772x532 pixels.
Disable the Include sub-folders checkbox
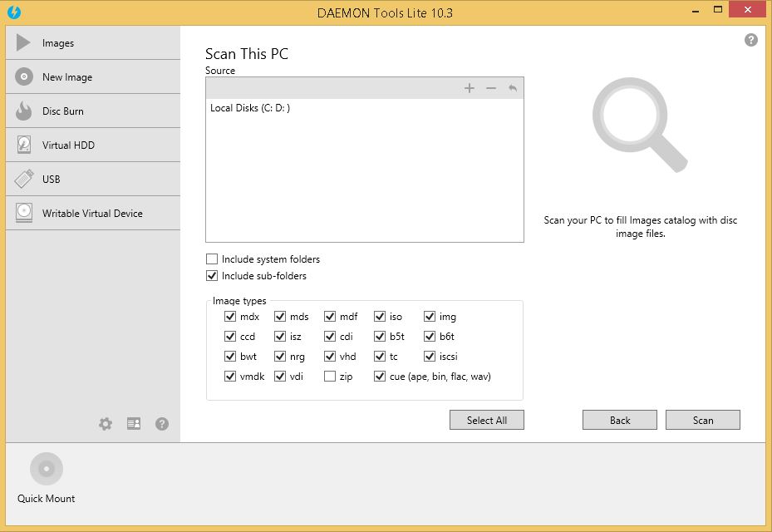tap(212, 273)
